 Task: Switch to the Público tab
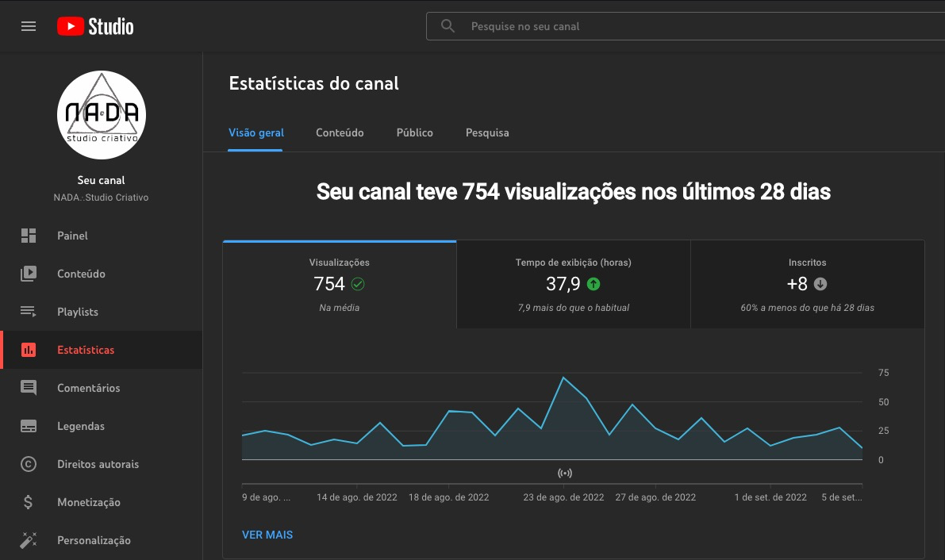415,132
